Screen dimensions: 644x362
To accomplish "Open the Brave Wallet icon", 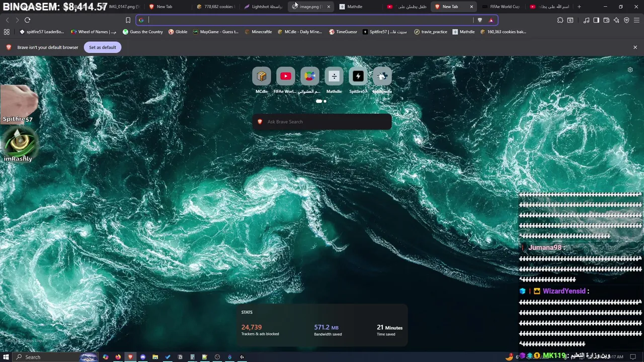I will pyautogui.click(x=606, y=20).
